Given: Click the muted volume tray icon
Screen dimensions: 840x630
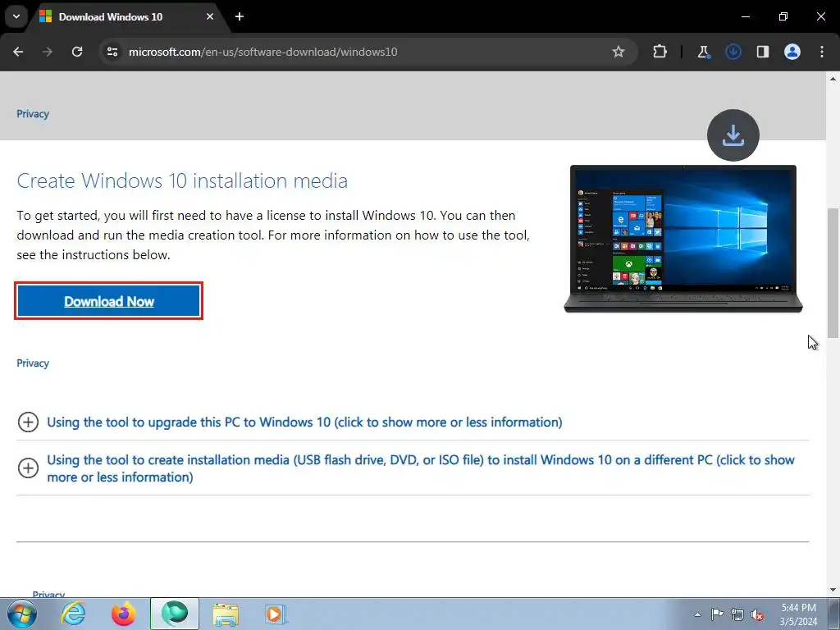Looking at the screenshot, I should coord(757,614).
